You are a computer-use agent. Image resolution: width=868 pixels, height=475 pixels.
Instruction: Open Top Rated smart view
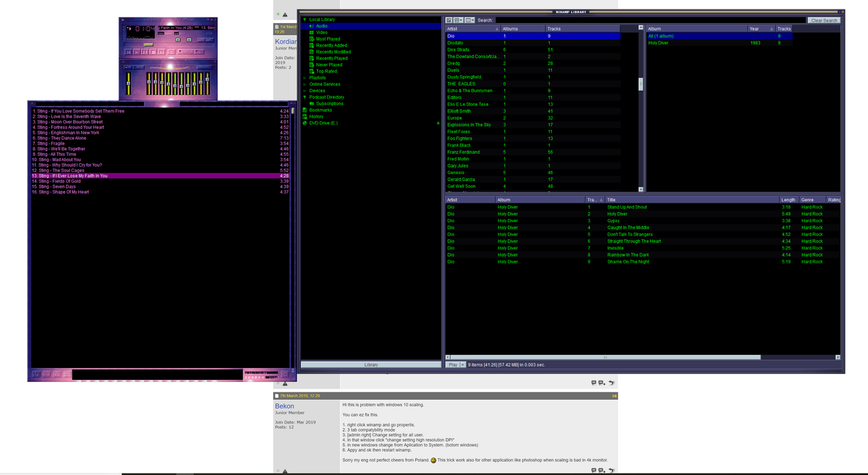click(x=326, y=71)
